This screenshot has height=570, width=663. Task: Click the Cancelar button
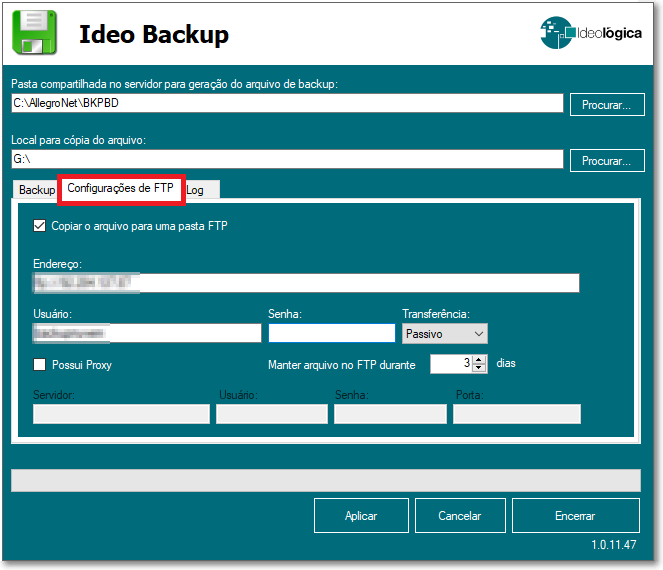[x=460, y=515]
